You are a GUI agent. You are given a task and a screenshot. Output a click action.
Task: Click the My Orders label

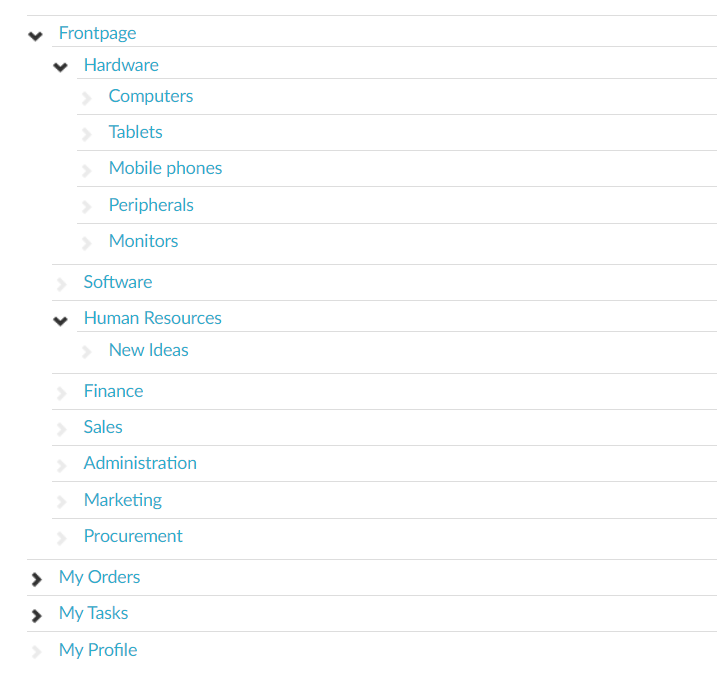(99, 577)
